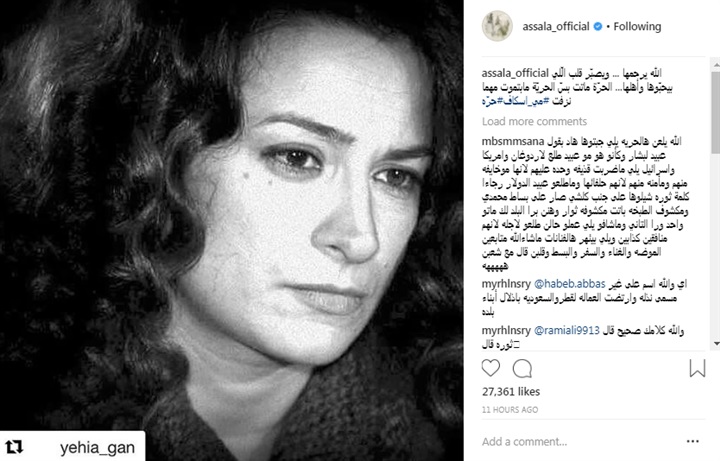Open comments via speech bubble icon
The height and width of the screenshot is (461, 720).
click(x=522, y=368)
